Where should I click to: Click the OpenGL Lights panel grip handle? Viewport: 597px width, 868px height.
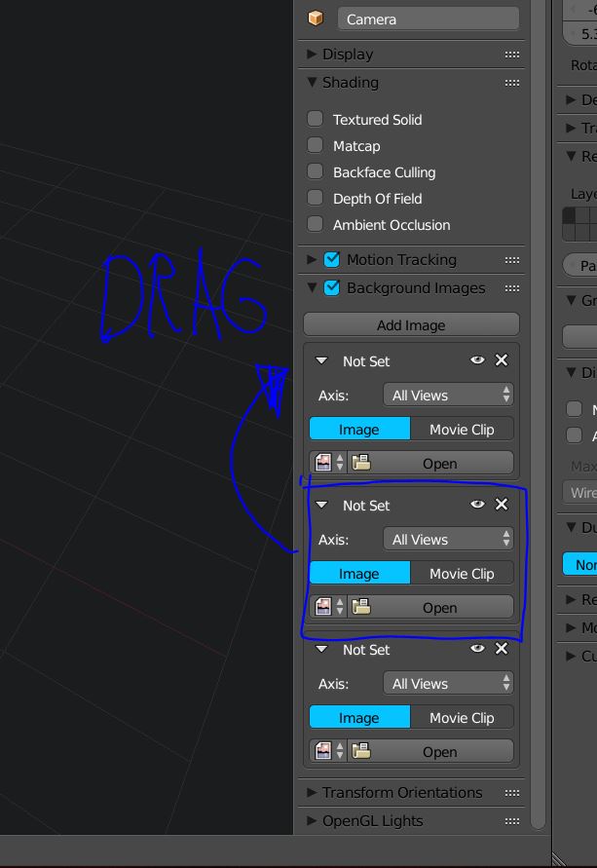point(512,821)
